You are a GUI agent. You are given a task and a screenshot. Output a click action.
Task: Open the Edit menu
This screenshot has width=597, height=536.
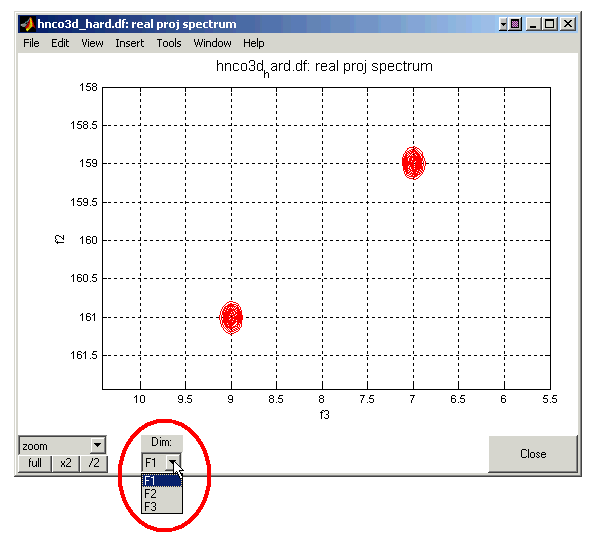(x=60, y=43)
